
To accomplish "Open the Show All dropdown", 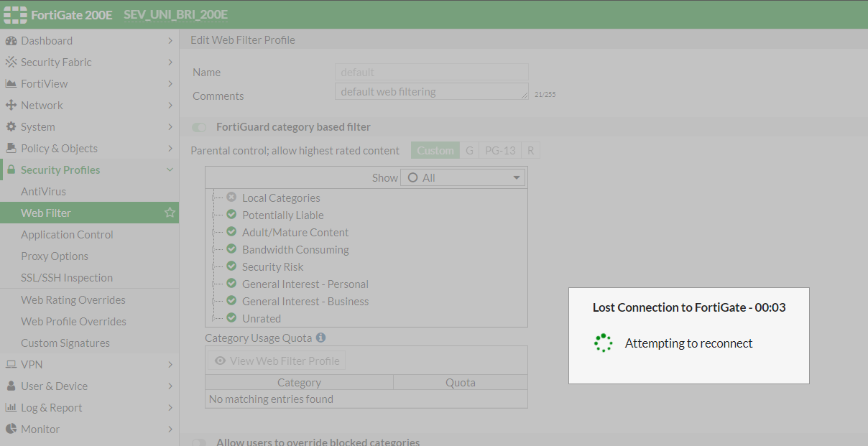I will pyautogui.click(x=462, y=177).
